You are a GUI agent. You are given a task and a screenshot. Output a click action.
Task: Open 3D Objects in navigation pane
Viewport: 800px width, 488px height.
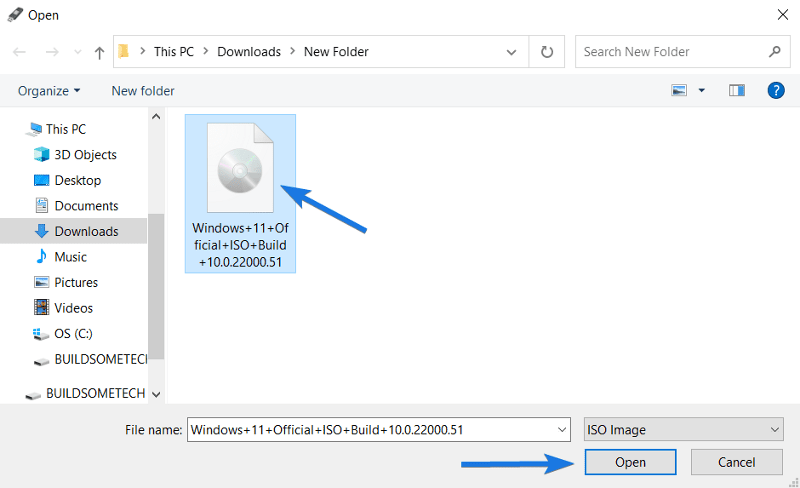click(x=85, y=155)
